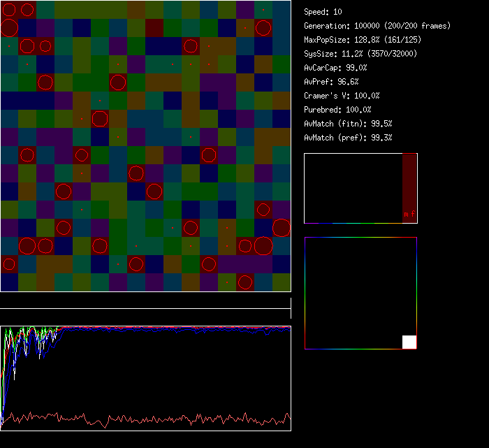The width and height of the screenshot is (489, 448).
Task: Click the white square in the rainbow-bordered panel
Action: click(409, 342)
